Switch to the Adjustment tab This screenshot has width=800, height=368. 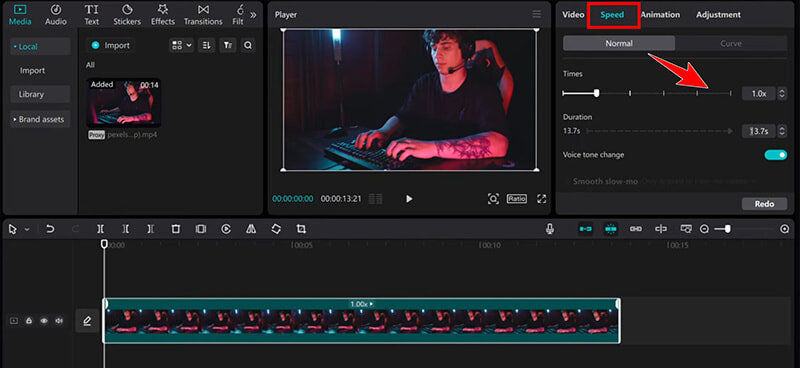click(x=718, y=15)
